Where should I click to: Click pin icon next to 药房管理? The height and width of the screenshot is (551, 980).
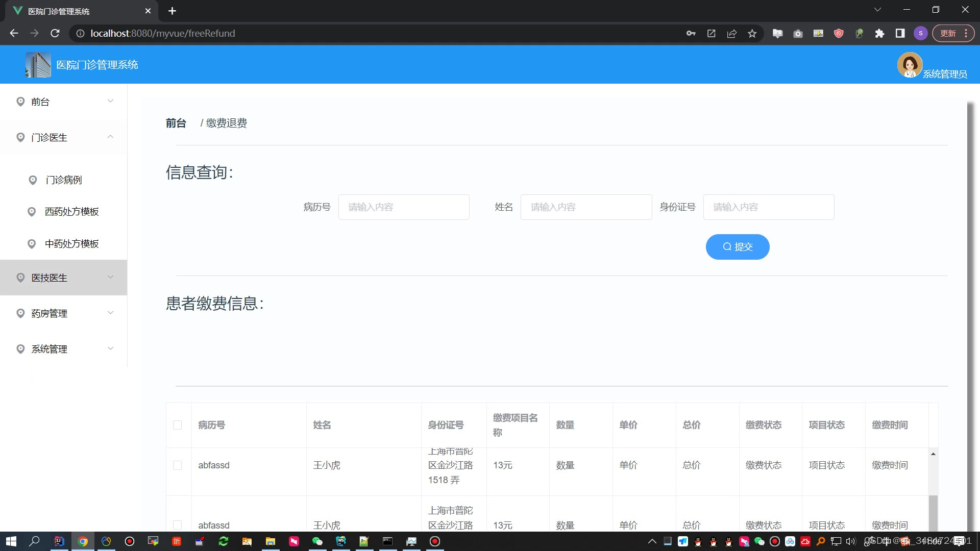tap(20, 313)
